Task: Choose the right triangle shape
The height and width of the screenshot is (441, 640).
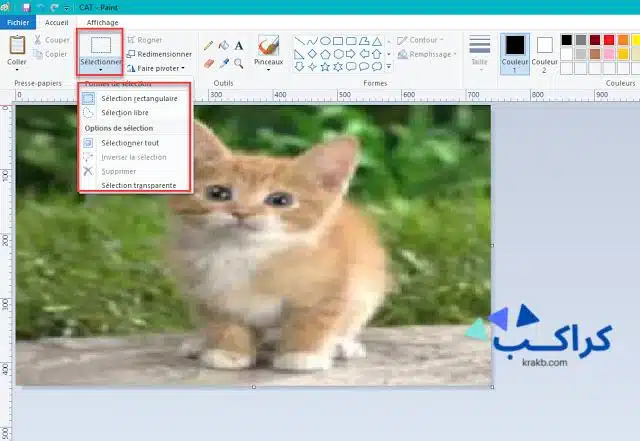Action: click(x=299, y=54)
